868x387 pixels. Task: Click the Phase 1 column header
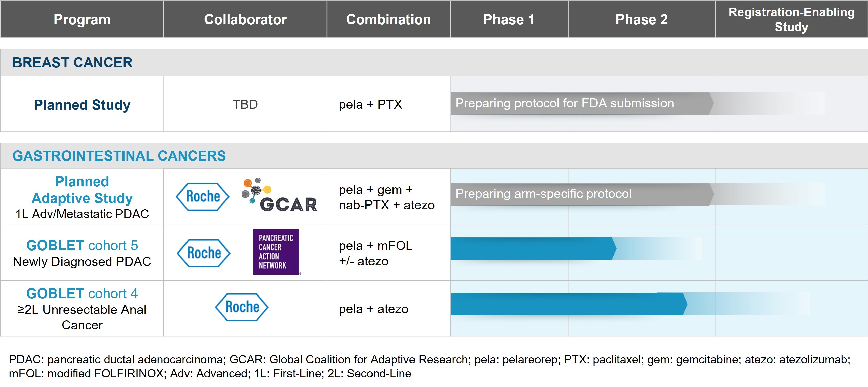pyautogui.click(x=509, y=19)
